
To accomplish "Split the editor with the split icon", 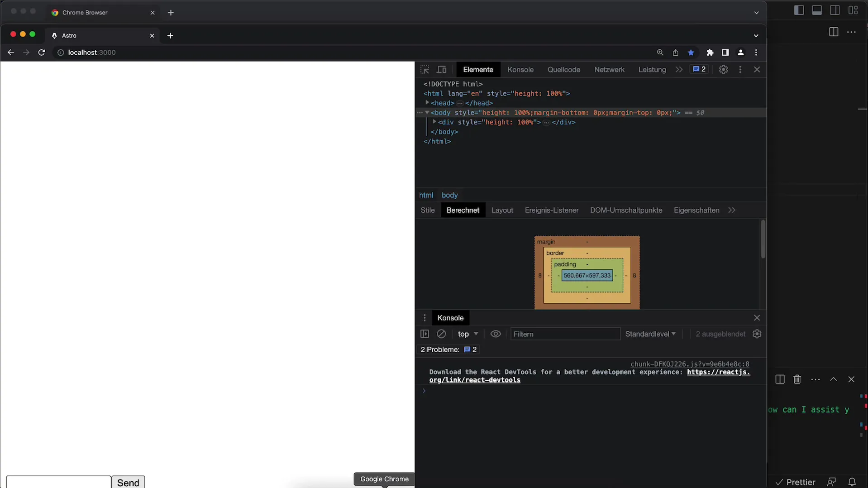I will click(834, 32).
